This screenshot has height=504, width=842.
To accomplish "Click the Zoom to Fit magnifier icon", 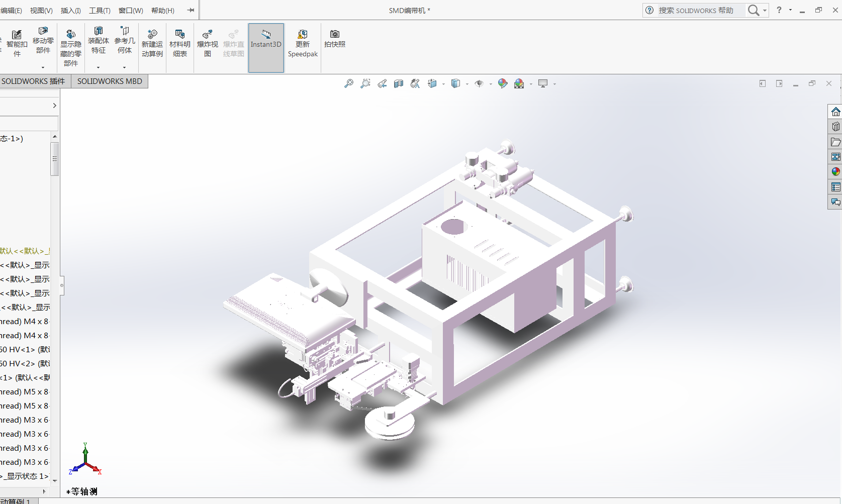I will [348, 84].
